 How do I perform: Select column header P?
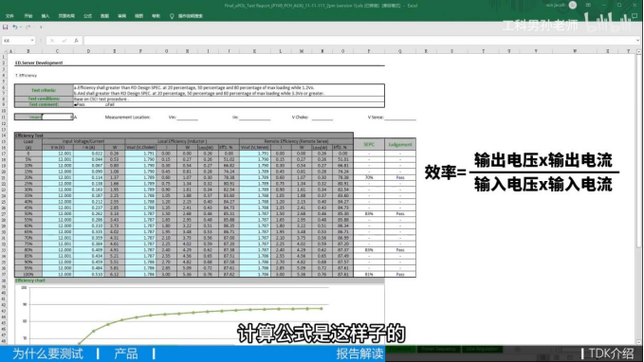[x=369, y=51]
